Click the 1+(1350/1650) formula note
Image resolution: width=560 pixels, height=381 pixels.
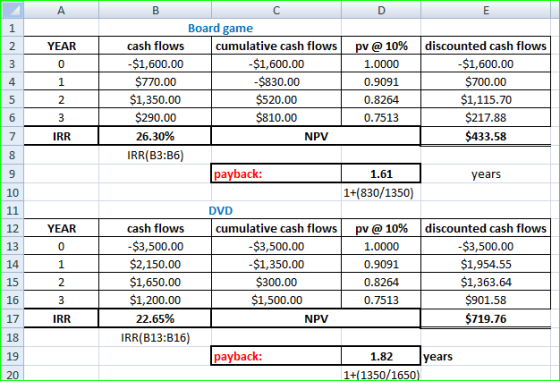point(381,375)
